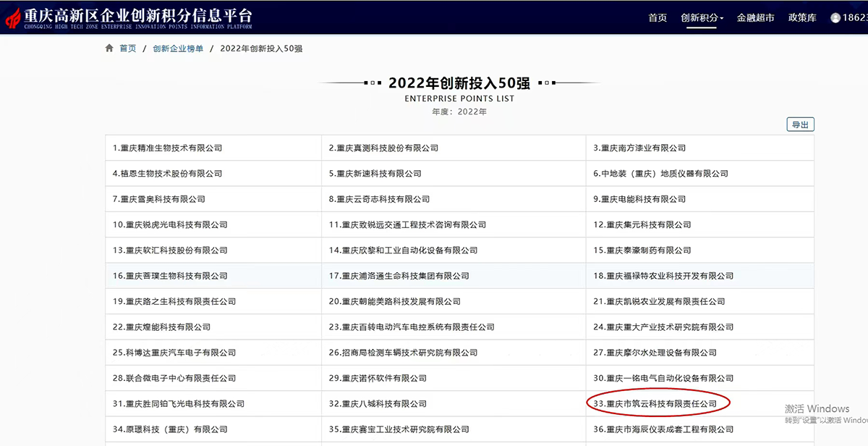The width and height of the screenshot is (868, 446).
Task: Select '34.原璟科技（重庆）有限公司'
Action: (170, 429)
